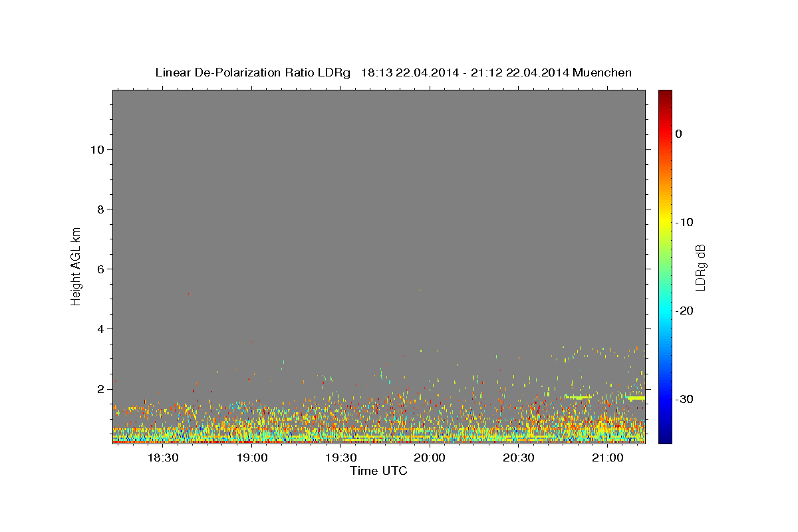Click the 19:00 time tick label
This screenshot has height=532, width=798.
pyautogui.click(x=251, y=458)
